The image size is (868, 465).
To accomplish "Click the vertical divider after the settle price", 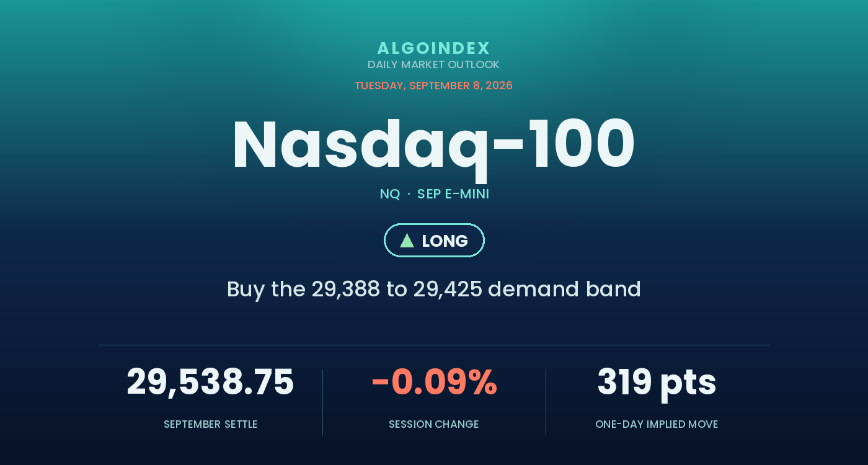I will (322, 402).
